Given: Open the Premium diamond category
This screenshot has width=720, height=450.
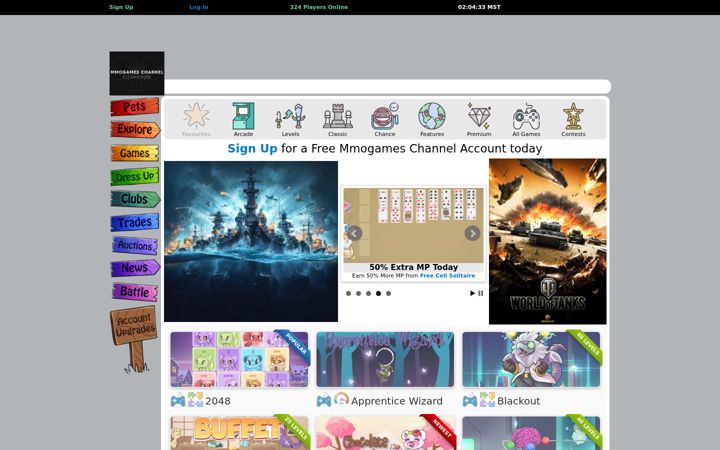Looking at the screenshot, I should (479, 119).
